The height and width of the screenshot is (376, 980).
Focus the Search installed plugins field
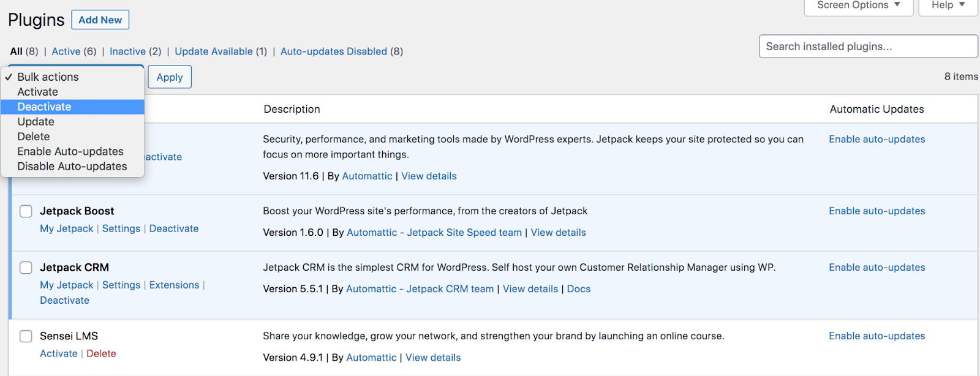tap(868, 47)
